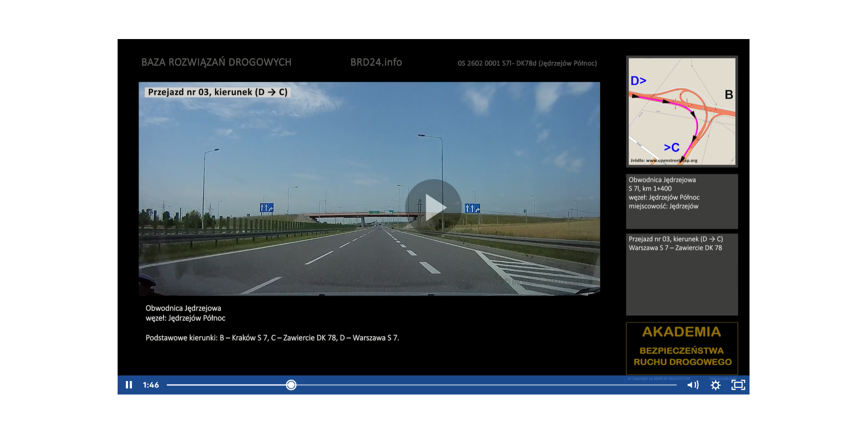The width and height of the screenshot is (868, 434).
Task: Click the 'Przejazd nr 03, kierunek (D → C)' label in the dashcam video
Action: click(x=217, y=92)
